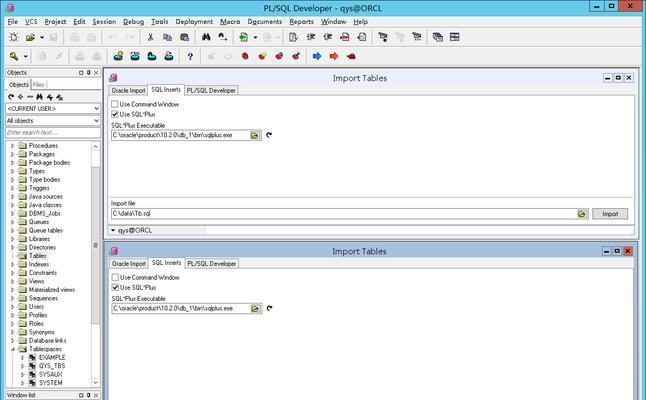This screenshot has width=646, height=400.
Task: Refresh the Objects browser list
Action: pyautogui.click(x=11, y=97)
